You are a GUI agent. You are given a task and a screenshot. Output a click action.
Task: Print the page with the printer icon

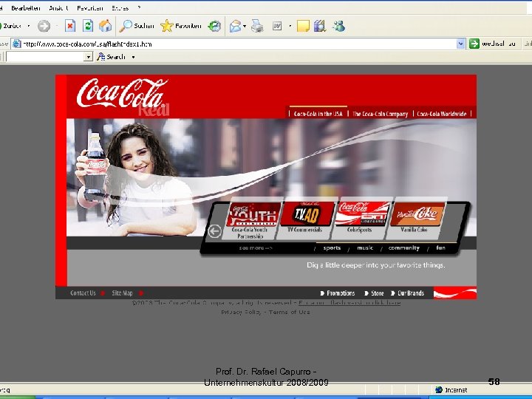tap(257, 26)
